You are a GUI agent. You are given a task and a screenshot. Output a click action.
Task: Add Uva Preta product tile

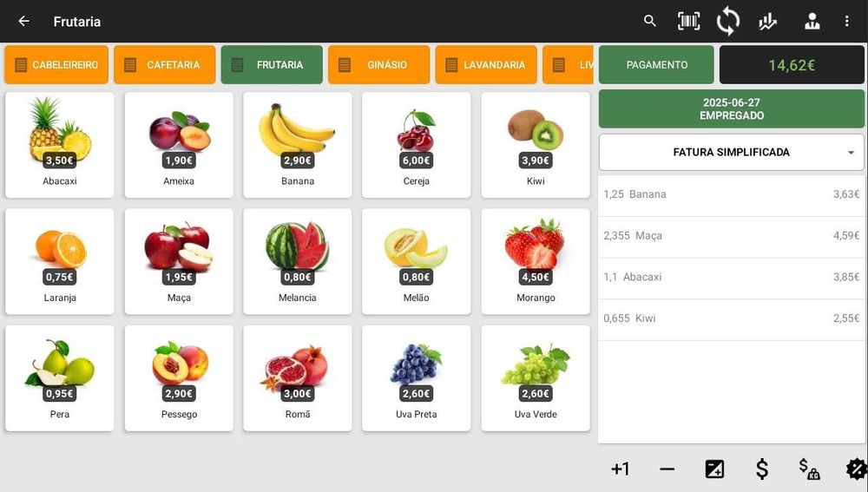point(417,378)
